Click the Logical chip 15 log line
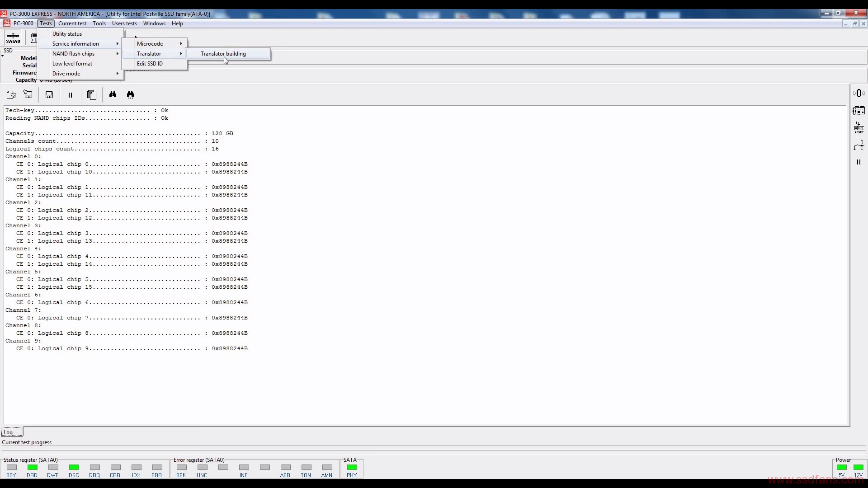Viewport: 868px width, 488px height. click(x=132, y=287)
